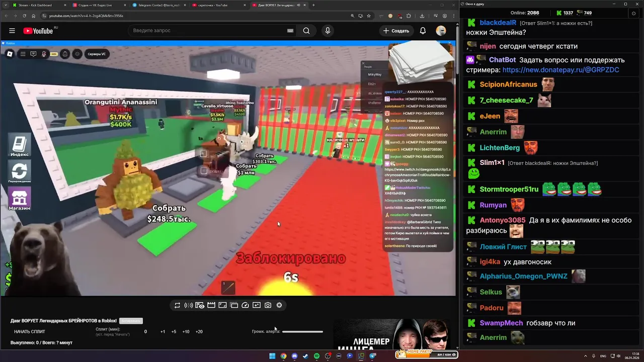Screen dimensions: 644x362
Task: Click username SwampMech in the chat
Action: point(501,323)
